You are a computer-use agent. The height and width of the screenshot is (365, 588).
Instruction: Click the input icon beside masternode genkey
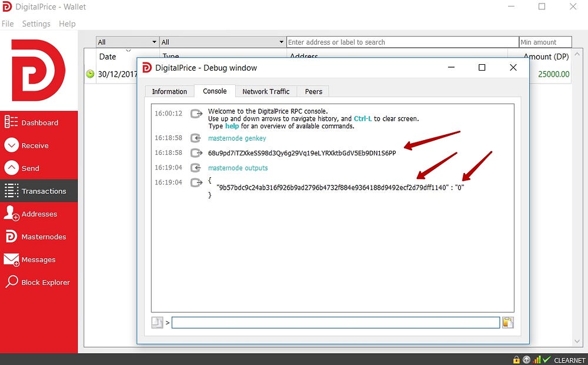click(x=196, y=138)
